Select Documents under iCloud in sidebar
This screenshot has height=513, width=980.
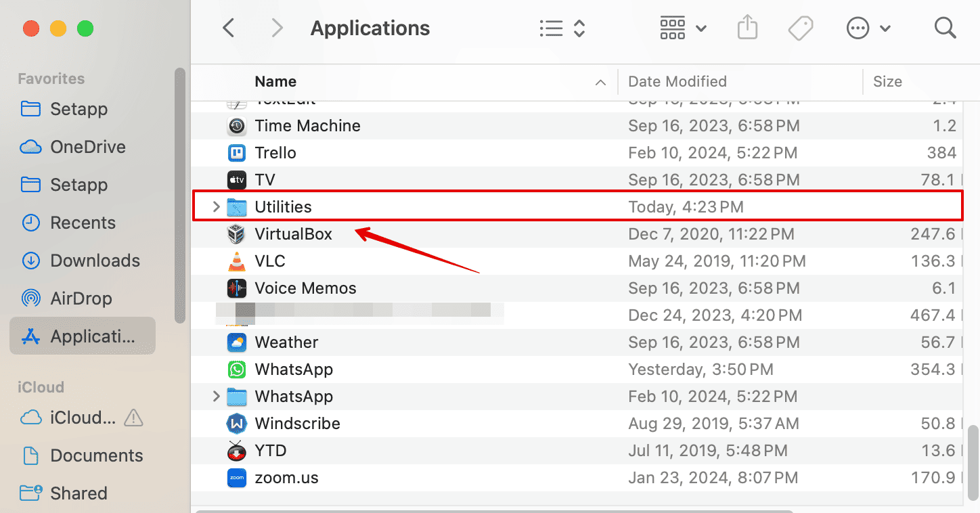click(x=96, y=455)
